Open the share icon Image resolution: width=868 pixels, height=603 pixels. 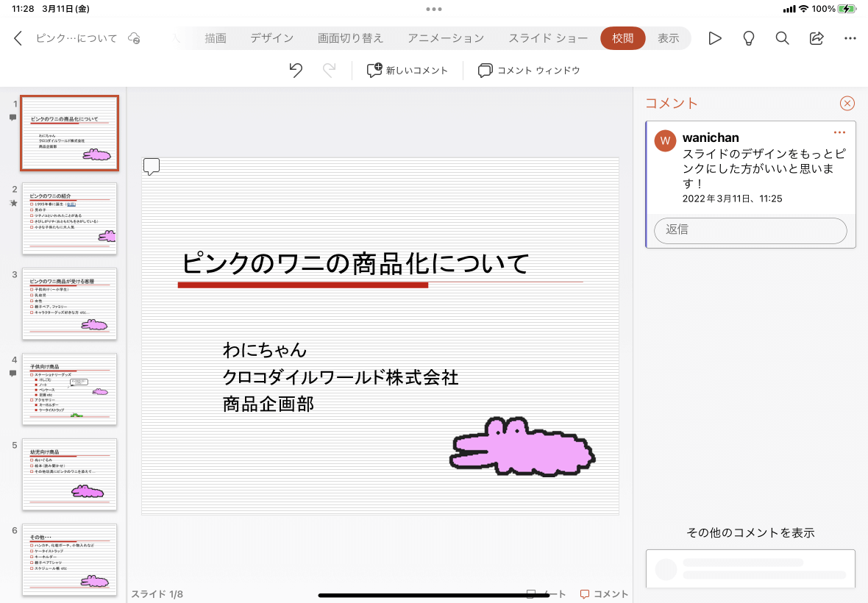816,38
